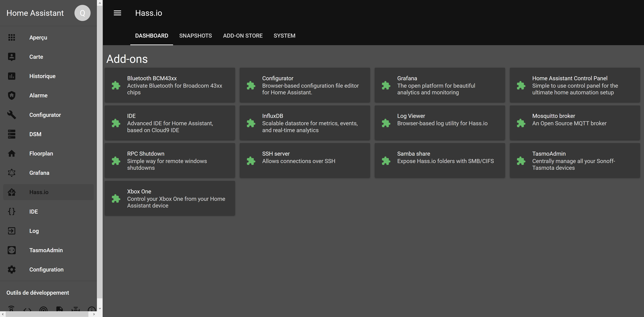Open the Samba share add-on card
The image size is (644, 317).
440,160
